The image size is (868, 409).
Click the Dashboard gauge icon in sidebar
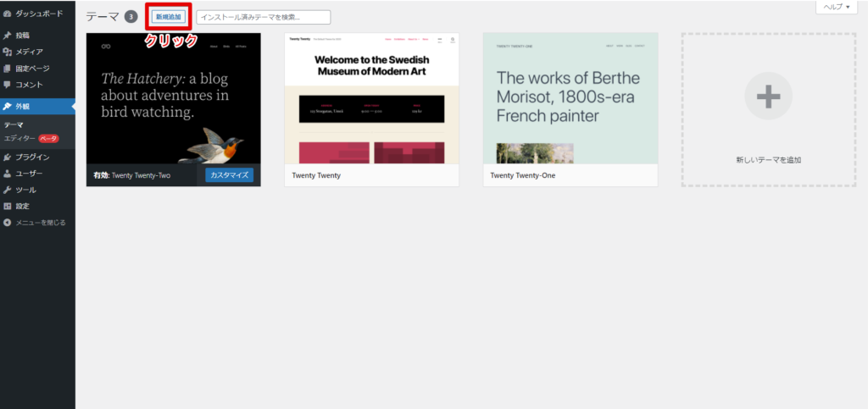(7, 14)
